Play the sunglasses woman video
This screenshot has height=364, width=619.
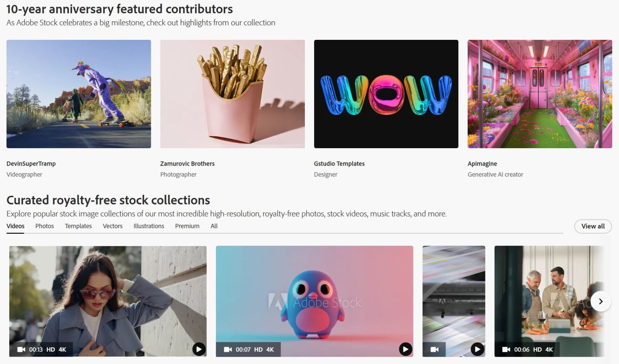pyautogui.click(x=199, y=349)
